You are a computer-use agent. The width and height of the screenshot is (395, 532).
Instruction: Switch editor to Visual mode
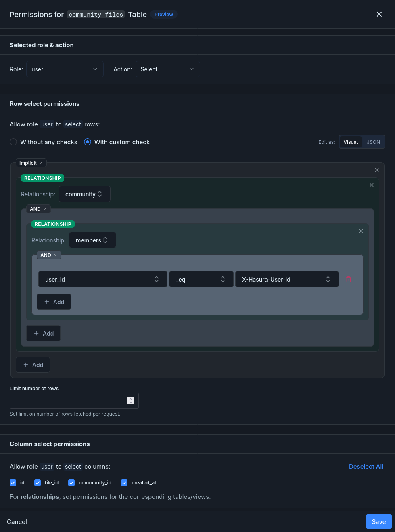[x=351, y=142]
